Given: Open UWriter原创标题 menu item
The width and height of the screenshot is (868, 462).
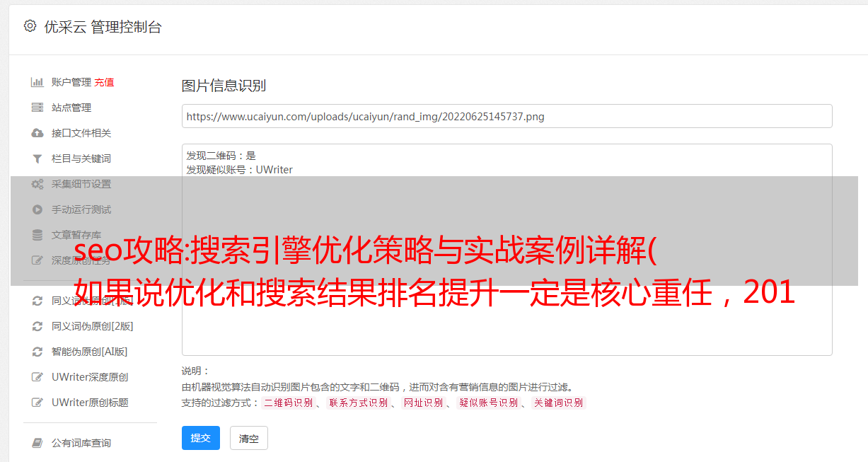Looking at the screenshot, I should [x=90, y=403].
